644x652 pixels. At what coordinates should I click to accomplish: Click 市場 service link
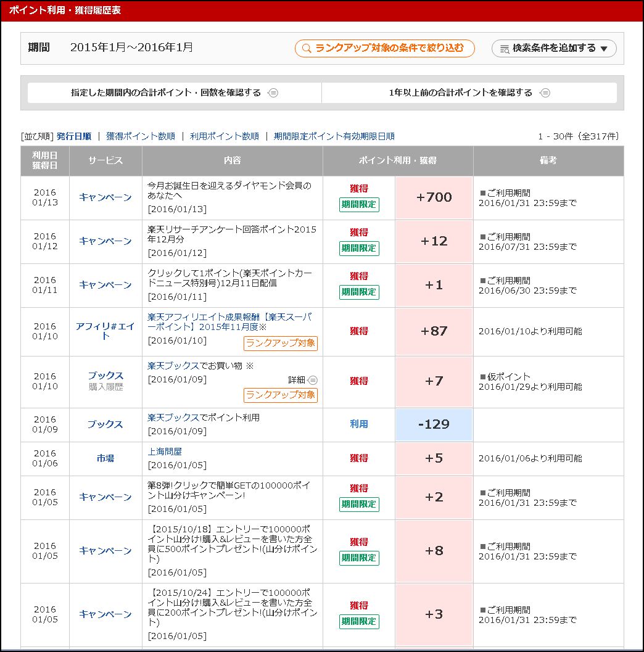point(105,458)
